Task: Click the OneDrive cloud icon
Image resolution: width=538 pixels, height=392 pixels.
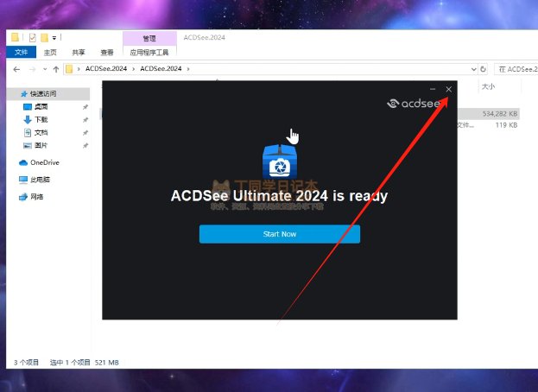Action: (23, 162)
